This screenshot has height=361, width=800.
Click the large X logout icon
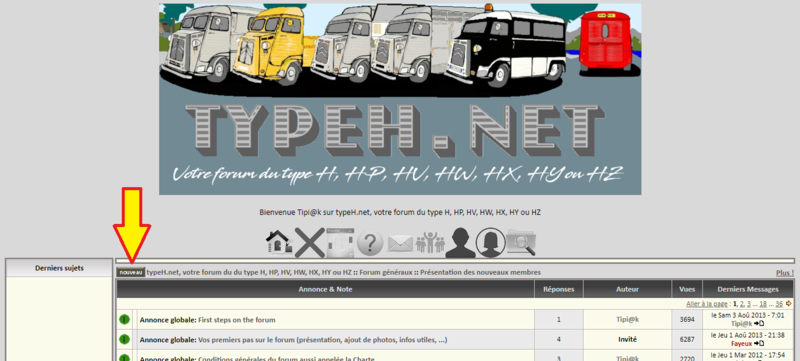pos(309,242)
